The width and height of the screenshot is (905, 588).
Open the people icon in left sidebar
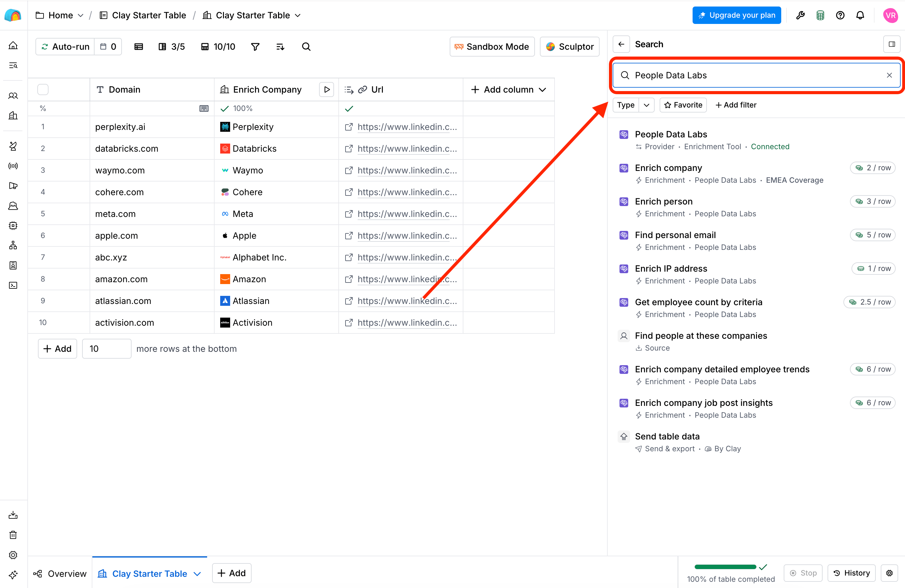pyautogui.click(x=13, y=96)
